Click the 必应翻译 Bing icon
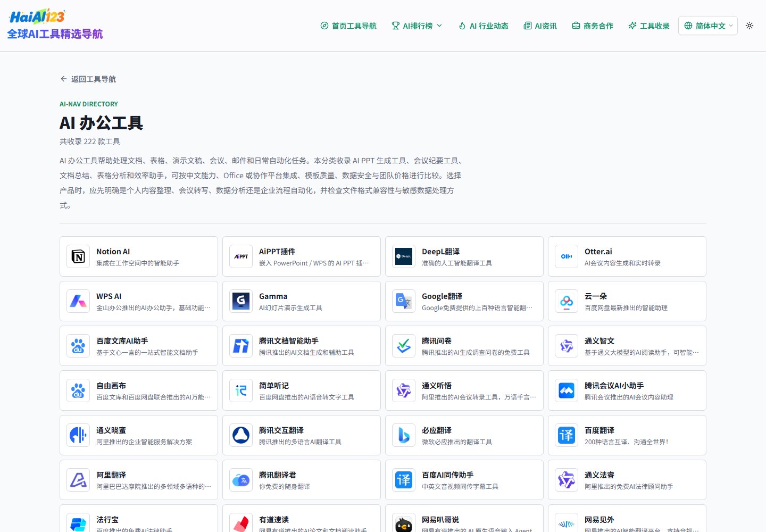This screenshot has height=532, width=766. 404,435
